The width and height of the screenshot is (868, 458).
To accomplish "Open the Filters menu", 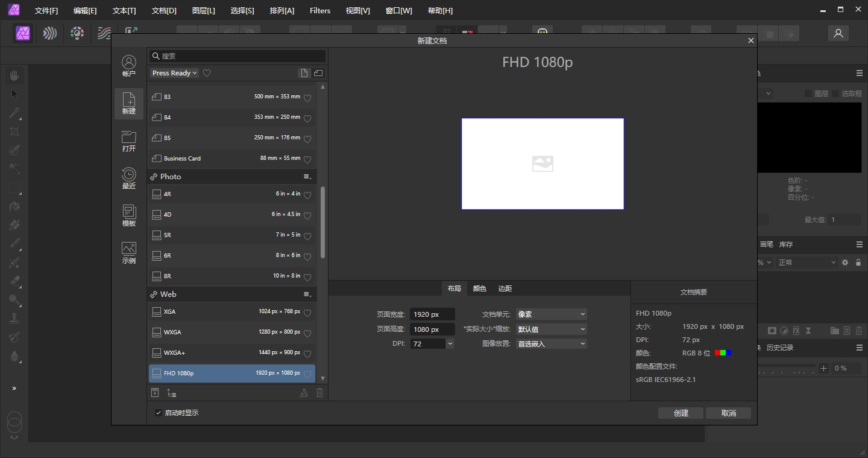I will point(320,11).
